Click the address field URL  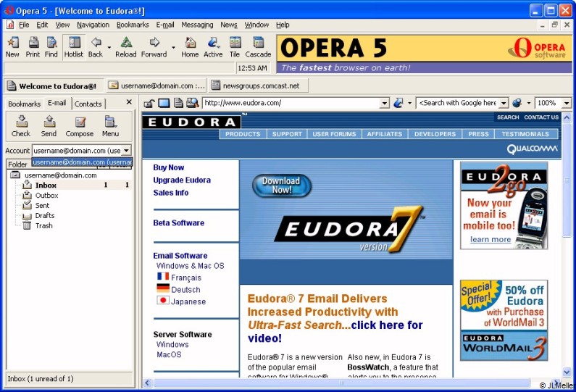pyautogui.click(x=292, y=103)
